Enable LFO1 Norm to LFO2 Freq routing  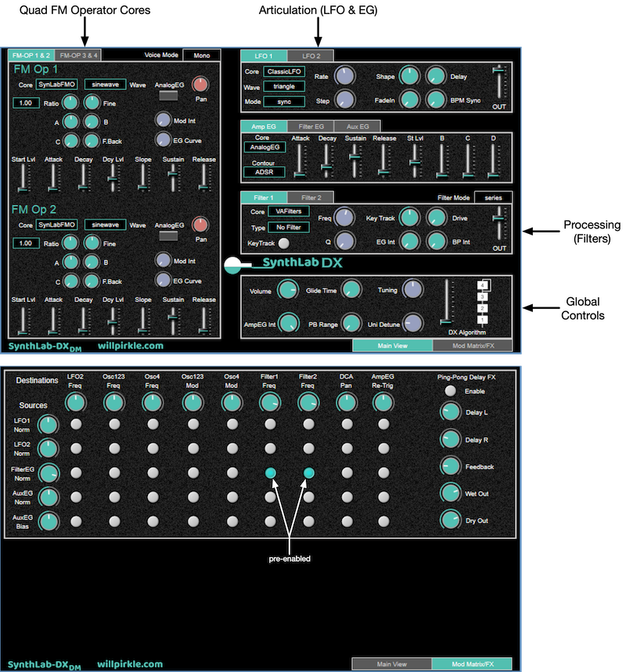(x=76, y=424)
